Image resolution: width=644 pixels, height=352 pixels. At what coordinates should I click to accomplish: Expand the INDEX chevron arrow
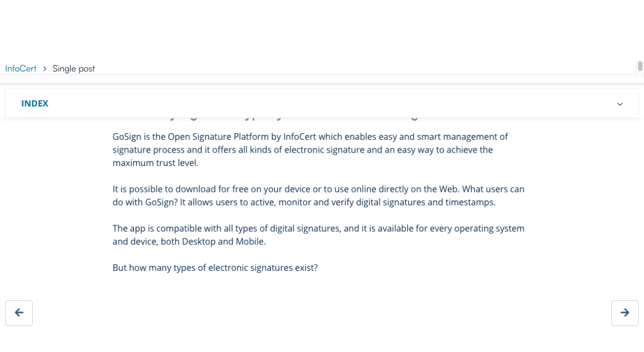[620, 104]
